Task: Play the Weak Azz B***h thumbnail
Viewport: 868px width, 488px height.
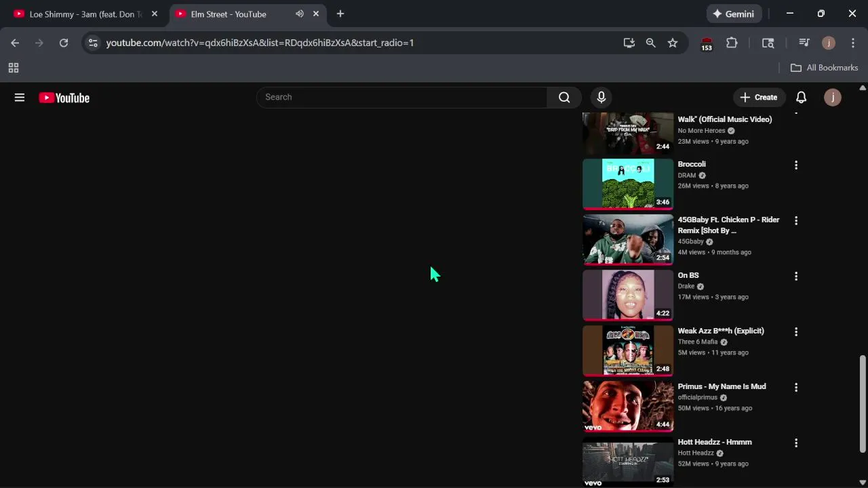Action: point(628,350)
